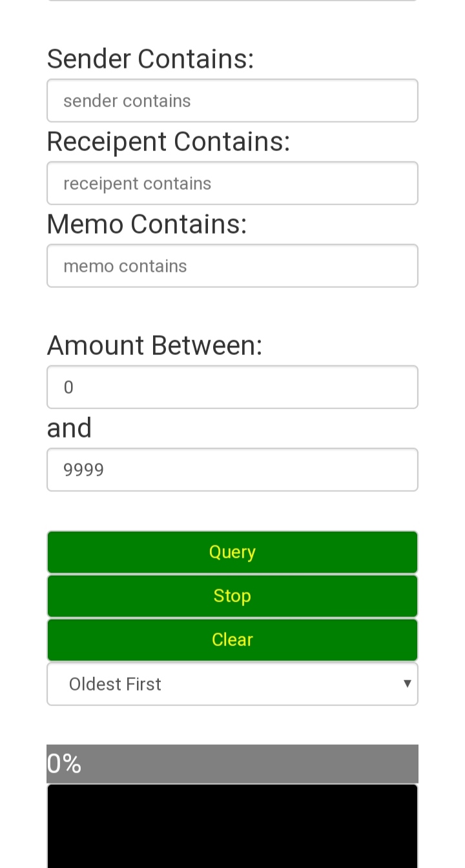Click the sort order dropdown arrow
Screen dimensions: 465x868
(x=407, y=683)
